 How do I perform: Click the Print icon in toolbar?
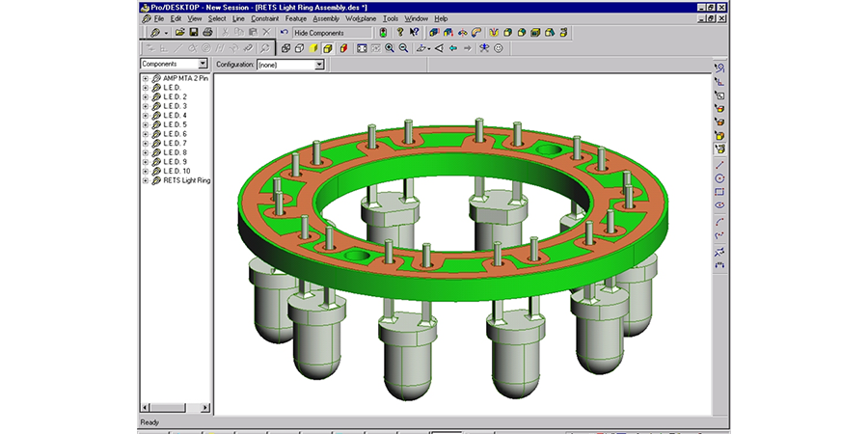(x=207, y=32)
